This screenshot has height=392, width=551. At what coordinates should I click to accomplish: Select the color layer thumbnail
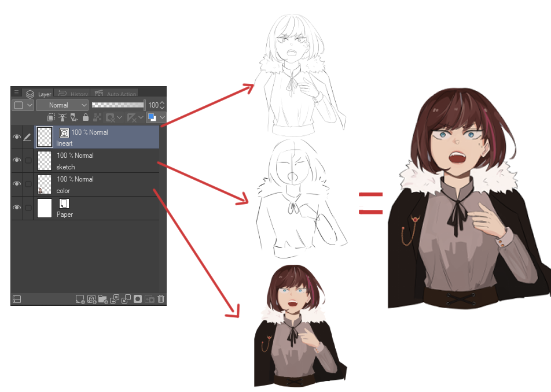pos(43,184)
